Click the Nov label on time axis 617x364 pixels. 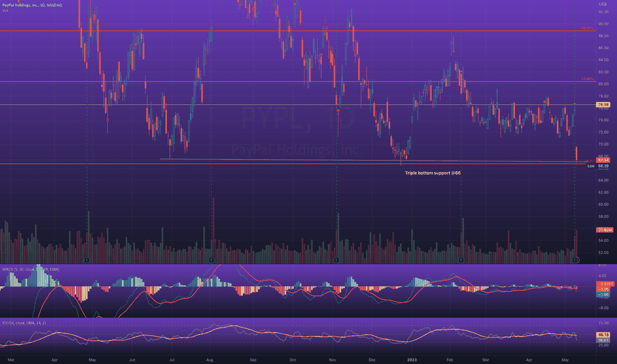click(x=332, y=359)
